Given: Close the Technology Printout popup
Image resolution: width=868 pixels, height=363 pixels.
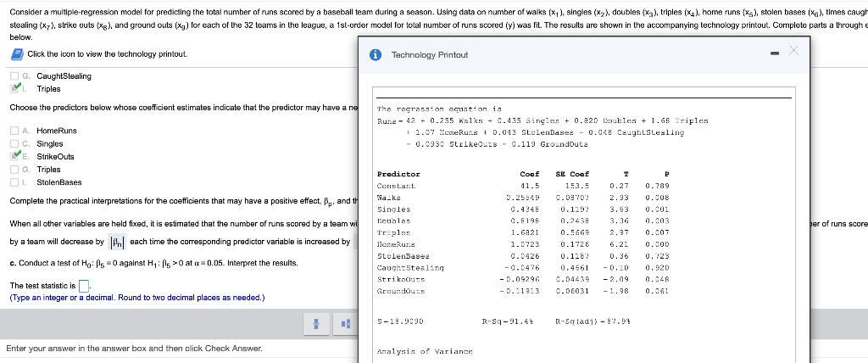Looking at the screenshot, I should (793, 51).
